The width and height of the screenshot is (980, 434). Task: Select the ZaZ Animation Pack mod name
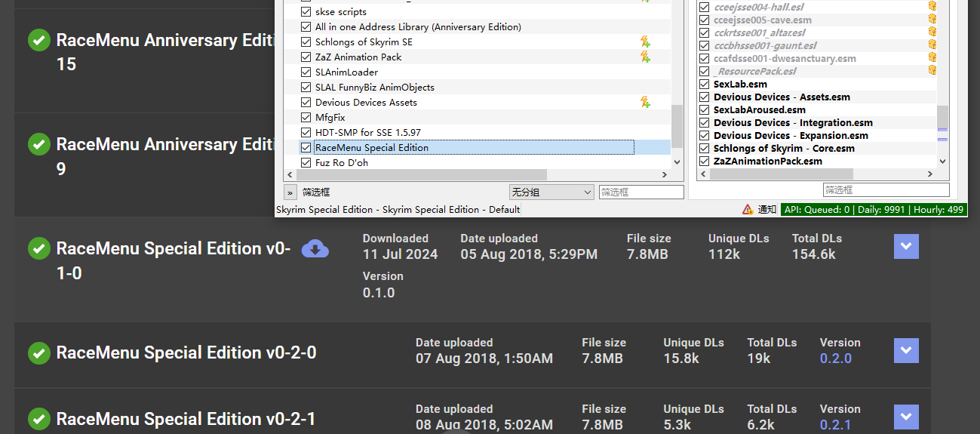tap(358, 57)
